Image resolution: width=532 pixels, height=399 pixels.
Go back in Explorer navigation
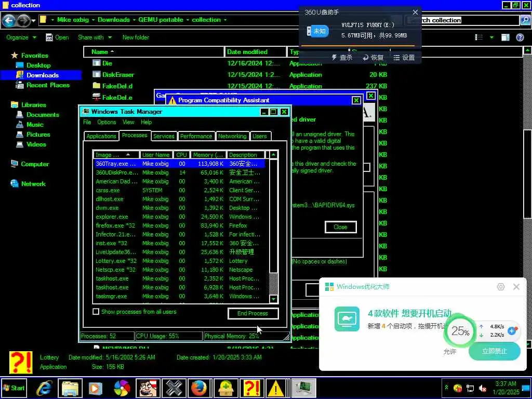pos(9,21)
